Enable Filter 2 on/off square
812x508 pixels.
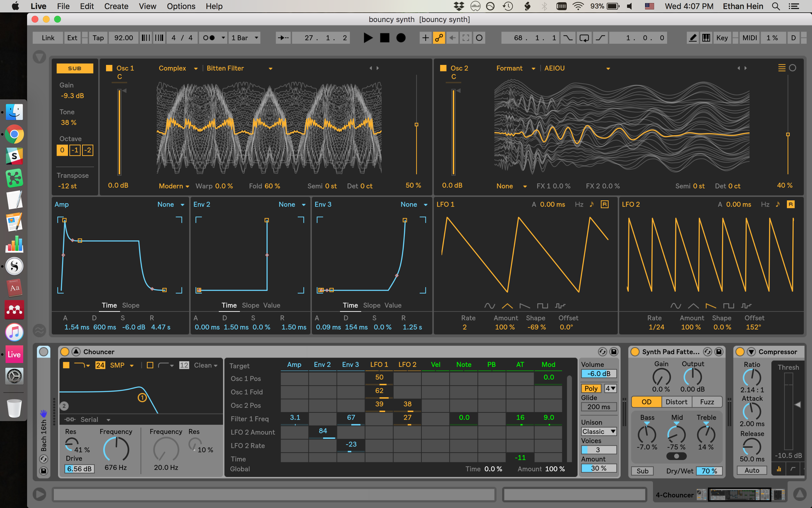pyautogui.click(x=150, y=365)
